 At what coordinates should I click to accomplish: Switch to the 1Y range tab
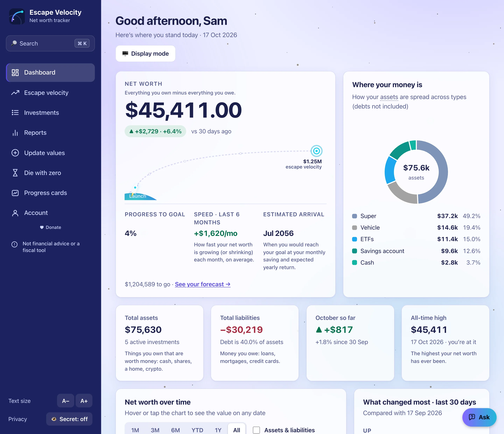[218, 430]
